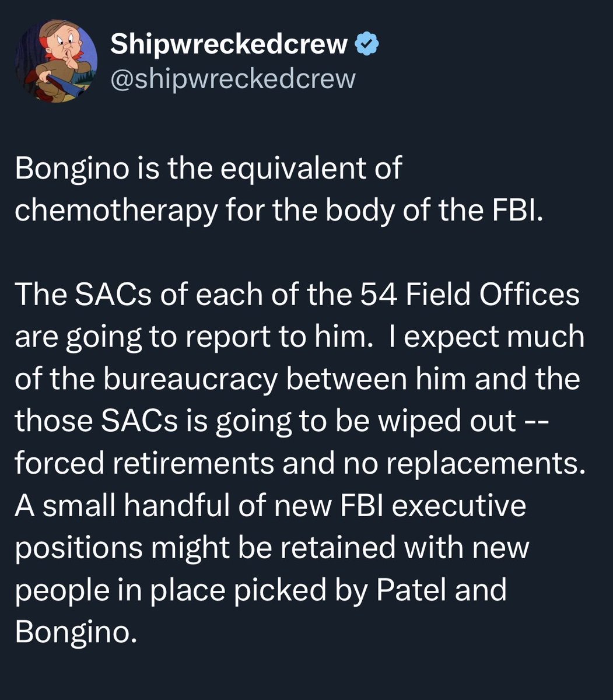Click the @shipwreckedcrew handle
This screenshot has width=613, height=700.
pos(233,78)
